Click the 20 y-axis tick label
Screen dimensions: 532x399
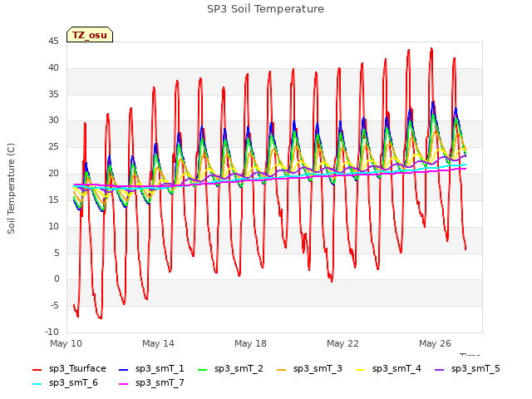[53, 174]
